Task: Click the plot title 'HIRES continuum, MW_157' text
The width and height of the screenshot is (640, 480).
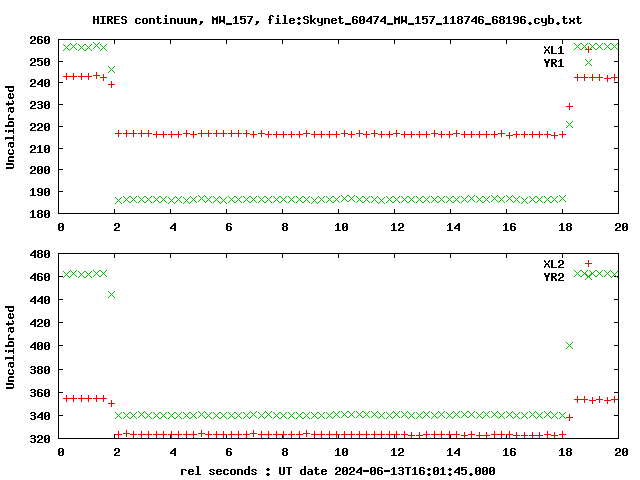Action: tap(175, 20)
